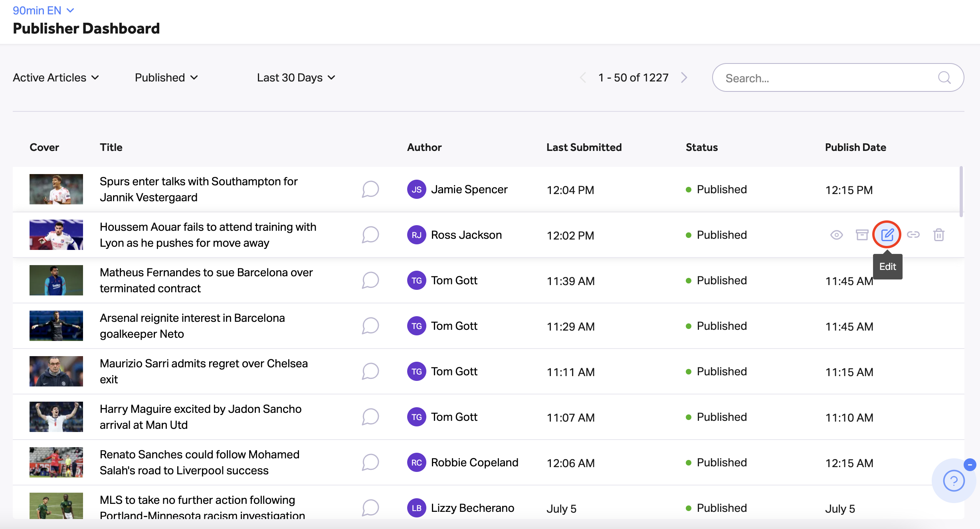Click the archive box icon on Houssem Aouar row
Screen dimensions: 980x529
click(862, 235)
